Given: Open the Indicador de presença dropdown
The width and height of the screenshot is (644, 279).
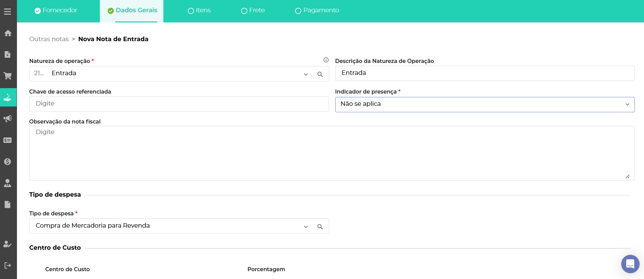Looking at the screenshot, I should (484, 104).
